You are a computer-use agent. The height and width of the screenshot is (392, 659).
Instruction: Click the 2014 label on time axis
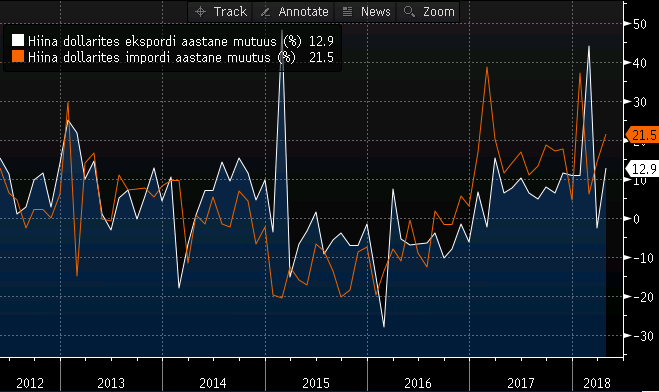pyautogui.click(x=213, y=383)
